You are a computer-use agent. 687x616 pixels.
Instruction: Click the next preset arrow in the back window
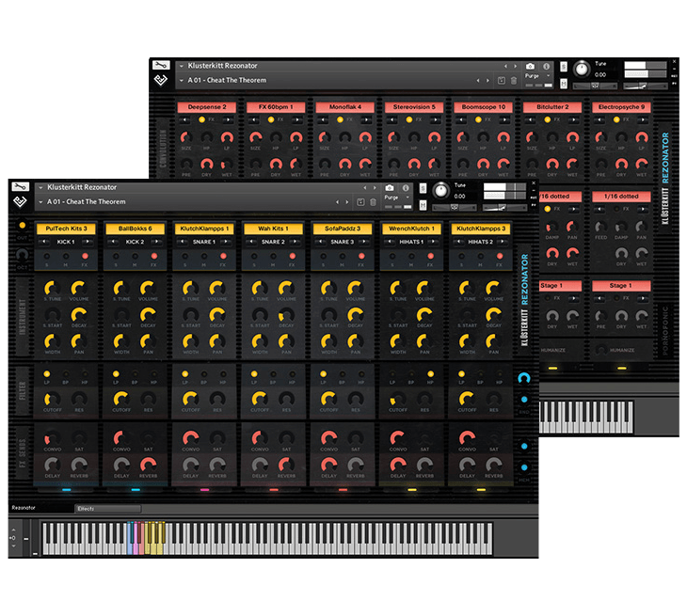487,80
